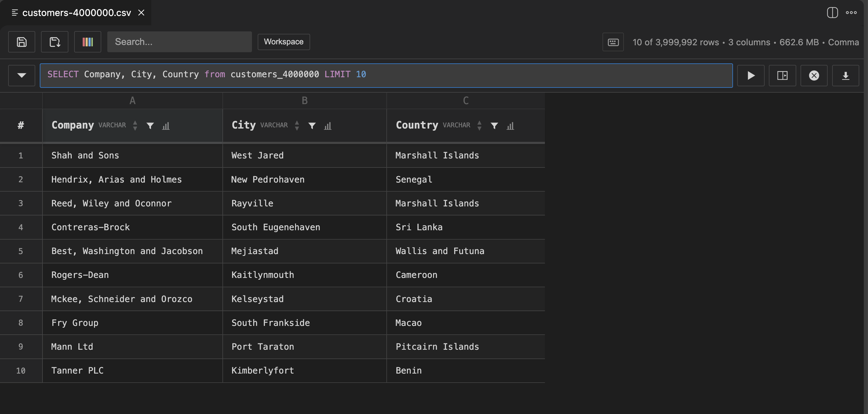Viewport: 868px width, 414px height.
Task: Select the cell 'Wallis and Futuna'
Action: [x=466, y=251]
